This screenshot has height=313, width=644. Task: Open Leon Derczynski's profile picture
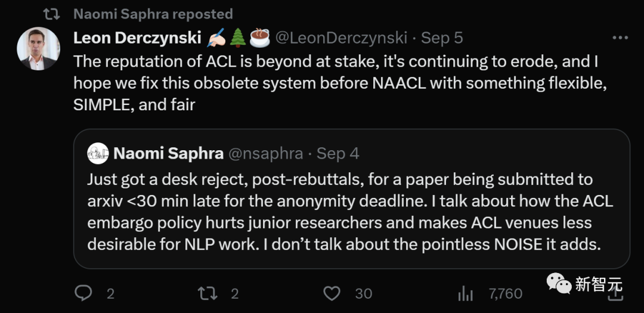[x=38, y=49]
